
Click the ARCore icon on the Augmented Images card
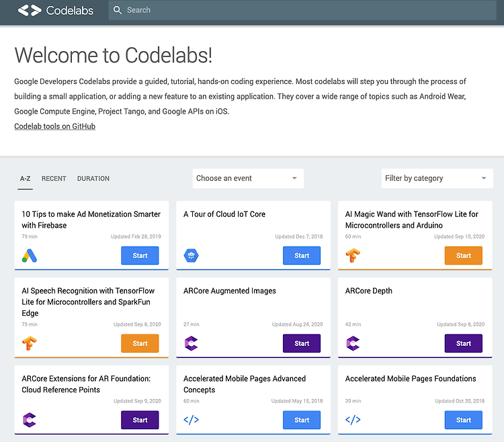[192, 343]
